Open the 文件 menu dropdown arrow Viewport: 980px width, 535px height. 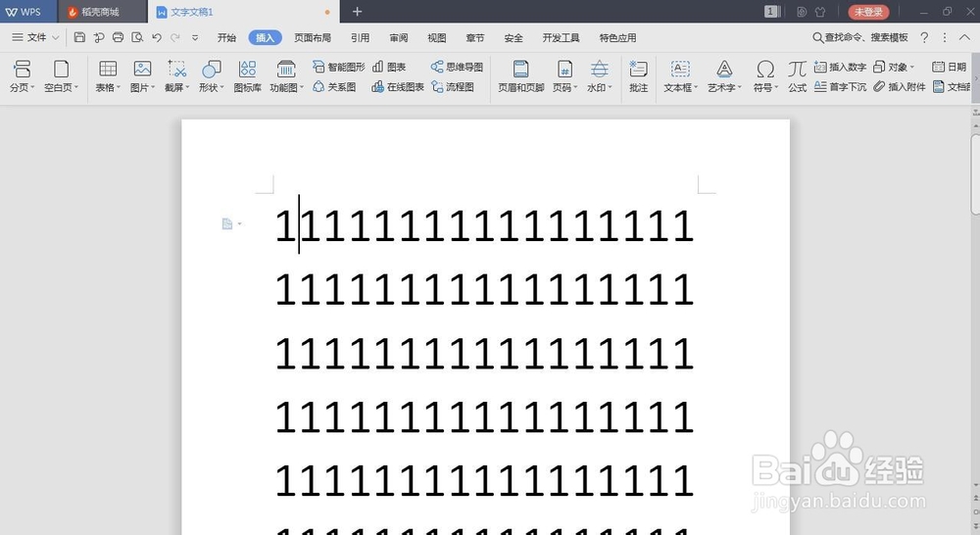[56, 38]
